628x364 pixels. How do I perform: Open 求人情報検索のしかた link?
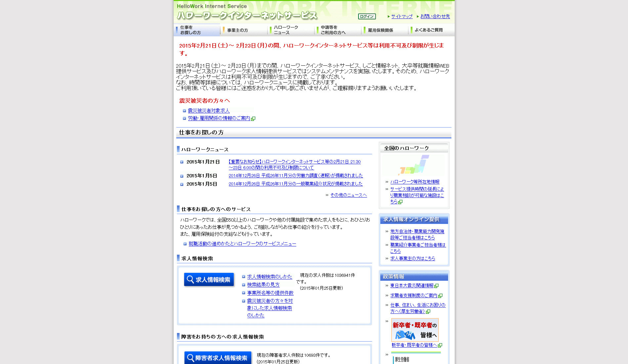270,277
